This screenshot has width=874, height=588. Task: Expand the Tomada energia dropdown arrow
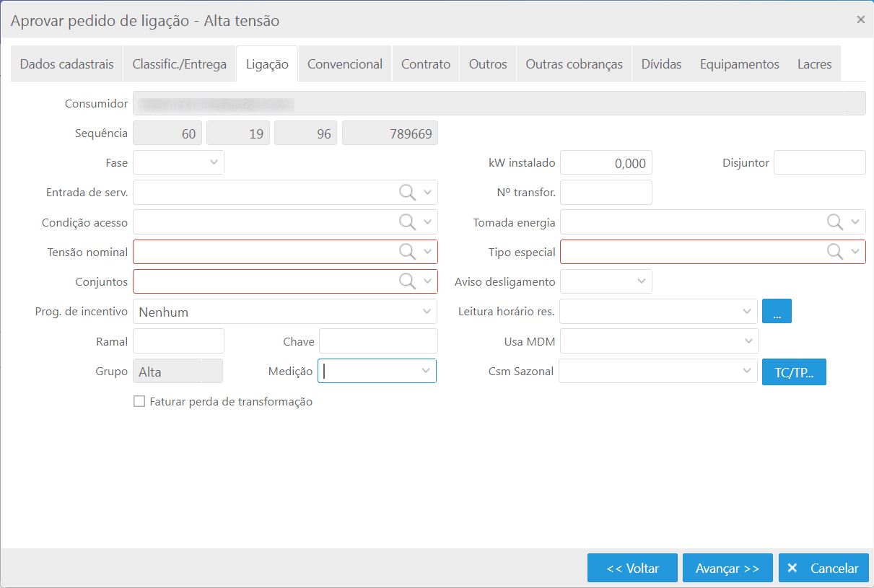pos(855,221)
